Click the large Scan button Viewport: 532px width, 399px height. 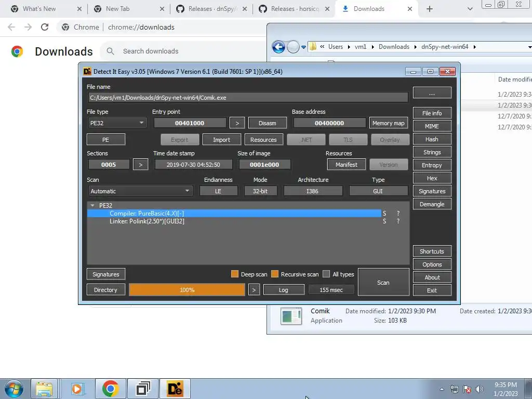[383, 282]
